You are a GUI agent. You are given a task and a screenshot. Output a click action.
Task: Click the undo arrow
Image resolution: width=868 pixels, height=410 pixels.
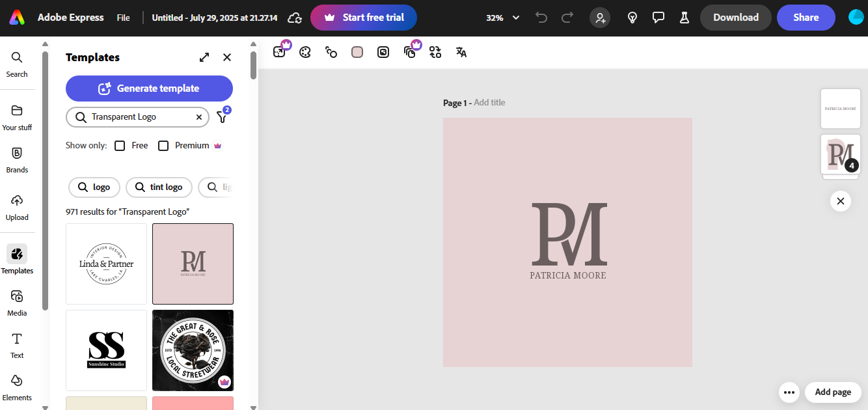(x=541, y=18)
